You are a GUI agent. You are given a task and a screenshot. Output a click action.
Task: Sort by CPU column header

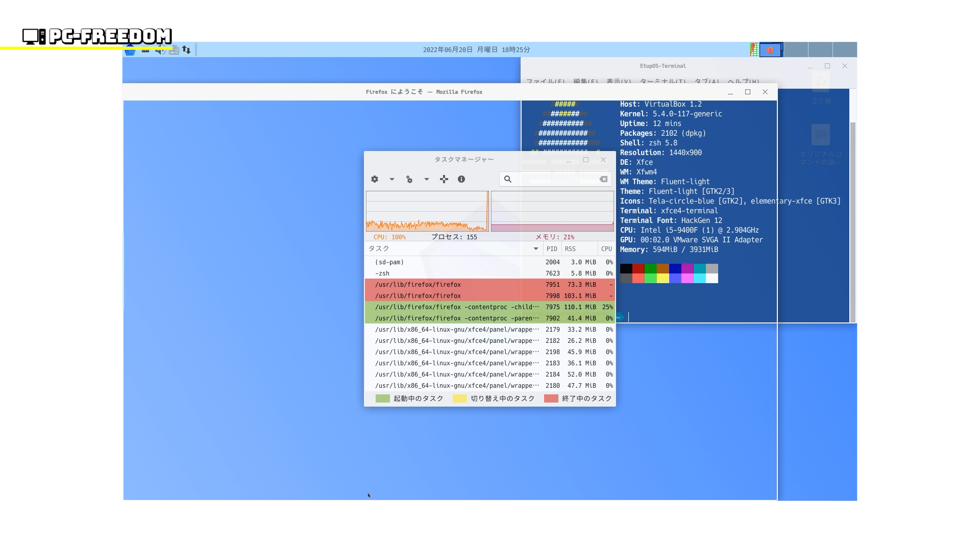pos(606,249)
